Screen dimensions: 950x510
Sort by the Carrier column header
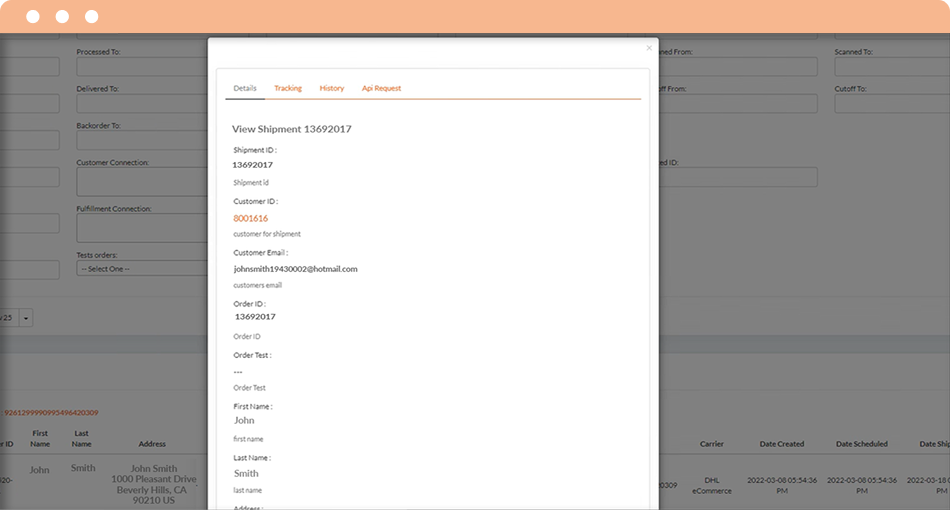click(712, 444)
